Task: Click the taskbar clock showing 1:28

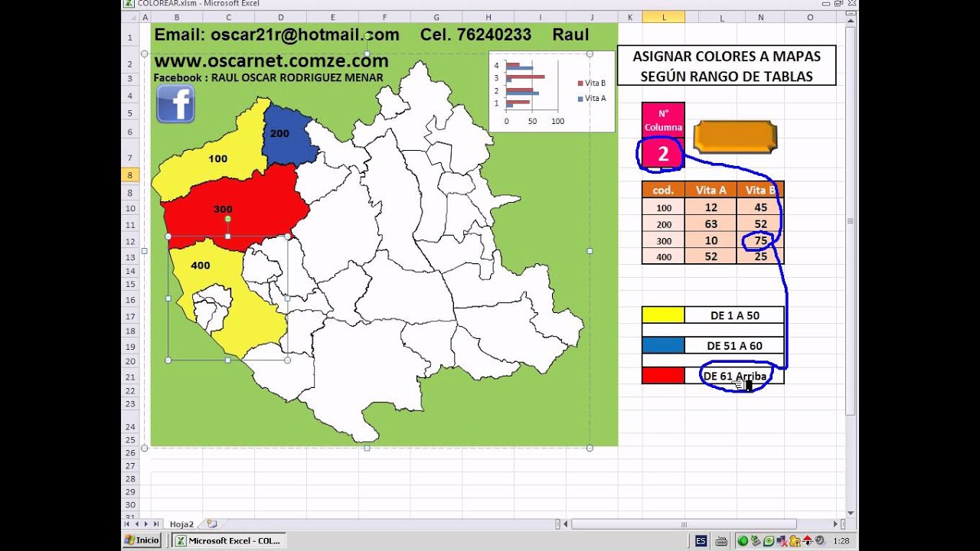Action: (x=840, y=540)
